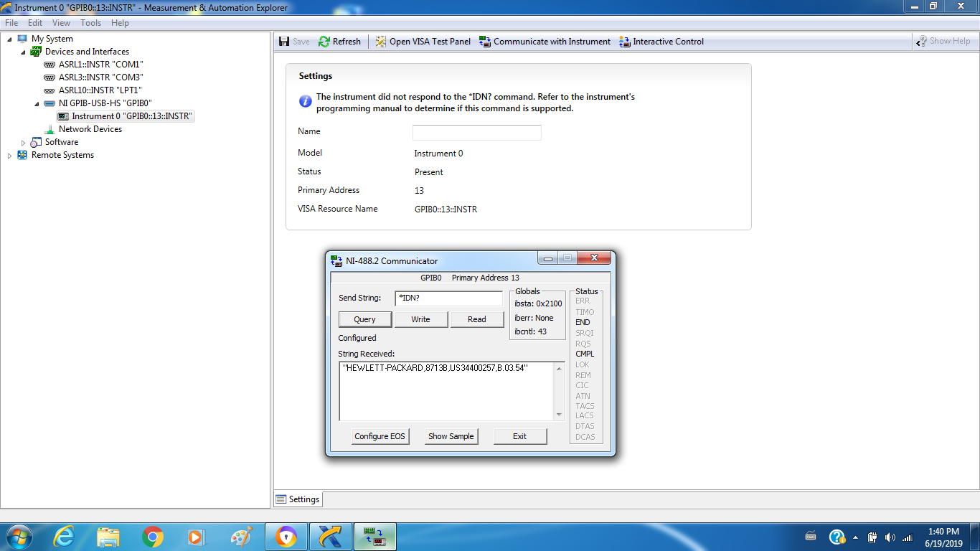Image resolution: width=980 pixels, height=551 pixels.
Task: Click the Instrument 0 device icon
Action: pyautogui.click(x=63, y=116)
